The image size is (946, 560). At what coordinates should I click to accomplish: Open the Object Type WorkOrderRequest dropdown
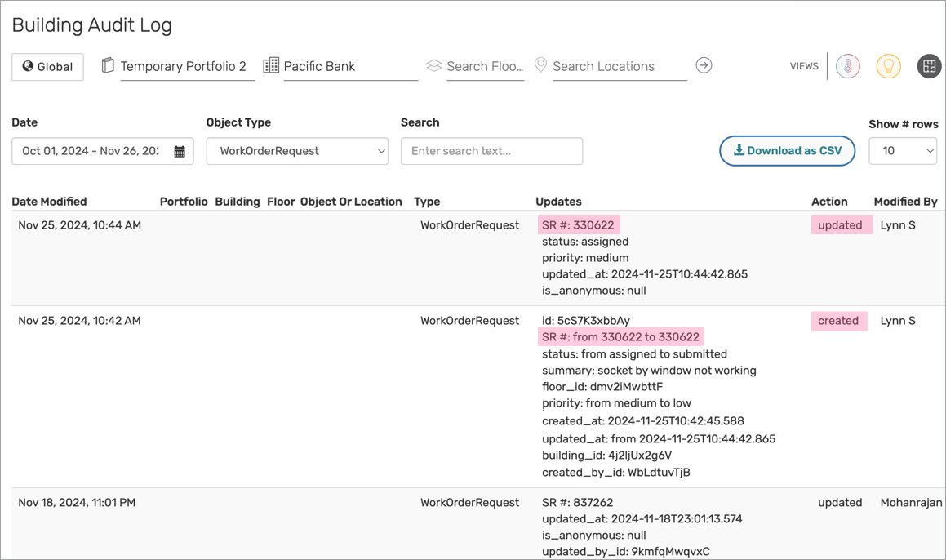coord(297,151)
